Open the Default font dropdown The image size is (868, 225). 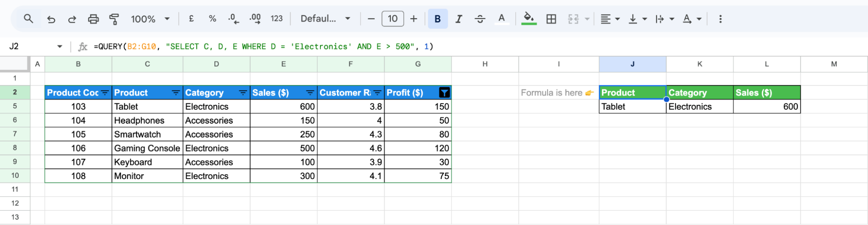[325, 19]
